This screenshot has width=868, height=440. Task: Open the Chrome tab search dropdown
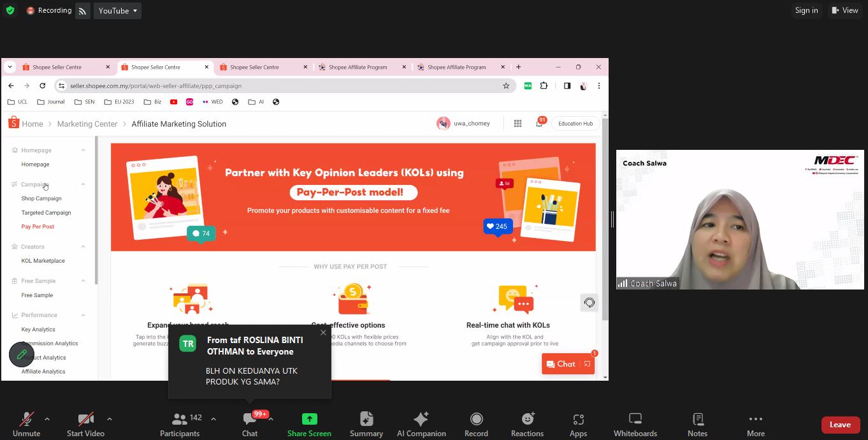pyautogui.click(x=10, y=67)
